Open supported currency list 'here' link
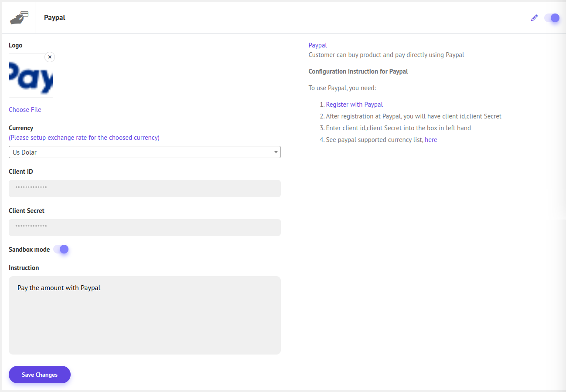The height and width of the screenshot is (392, 566). [x=431, y=140]
